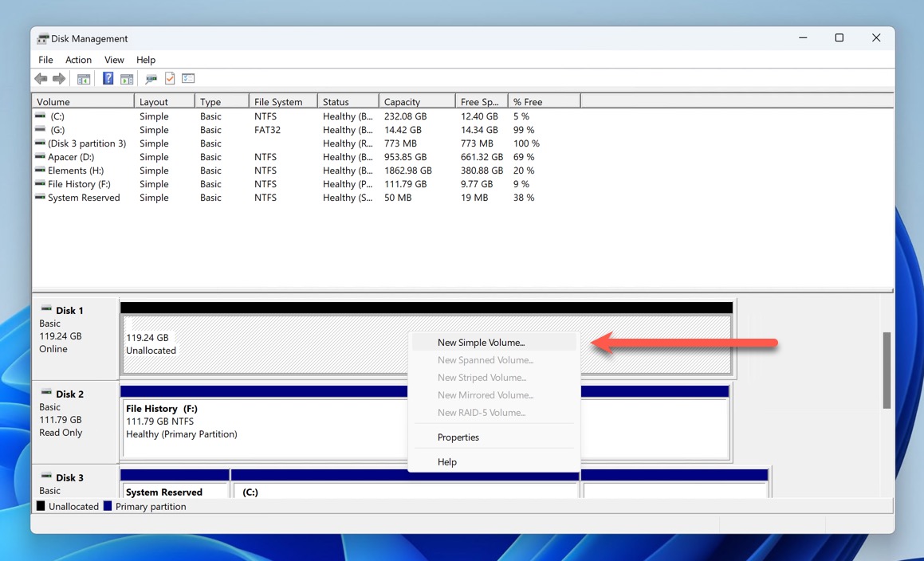The height and width of the screenshot is (561, 924).
Task: Open the View menu
Action: coord(114,60)
